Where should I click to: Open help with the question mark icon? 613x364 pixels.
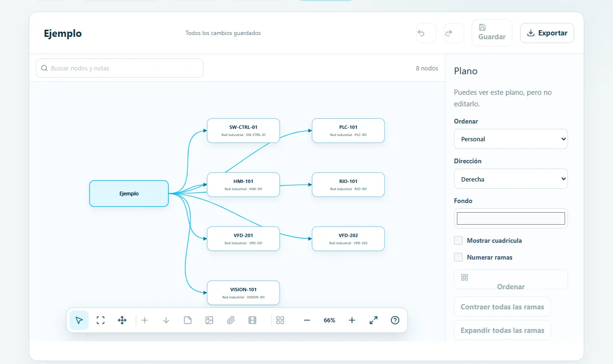(395, 320)
